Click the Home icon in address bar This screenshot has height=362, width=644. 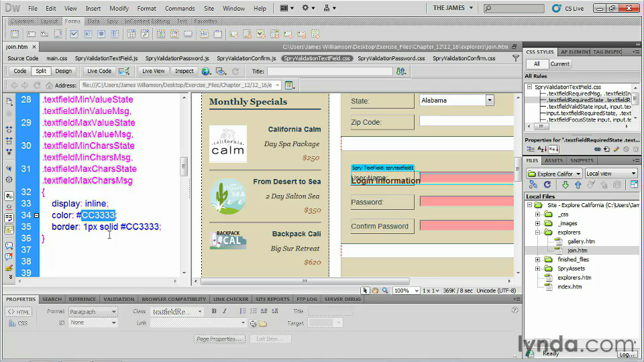[x=48, y=85]
